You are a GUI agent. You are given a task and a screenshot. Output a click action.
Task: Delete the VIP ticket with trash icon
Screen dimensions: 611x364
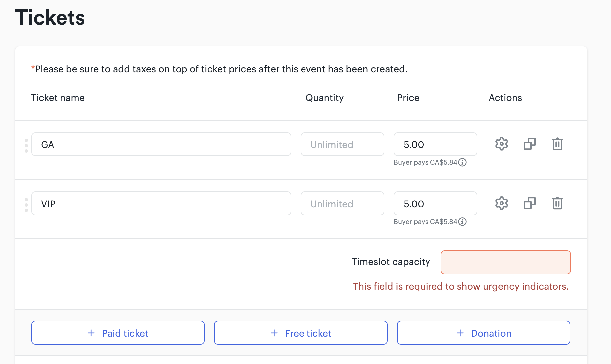click(x=557, y=203)
